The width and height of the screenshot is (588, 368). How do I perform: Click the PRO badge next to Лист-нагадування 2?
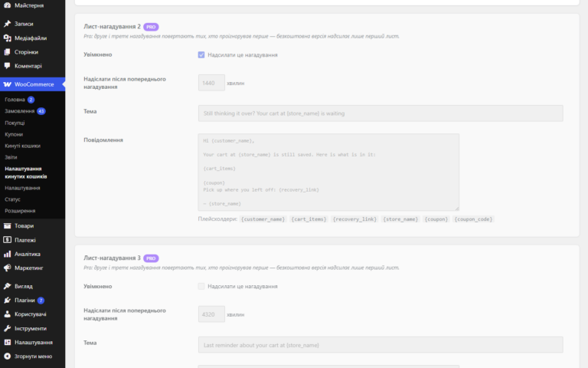click(x=151, y=27)
